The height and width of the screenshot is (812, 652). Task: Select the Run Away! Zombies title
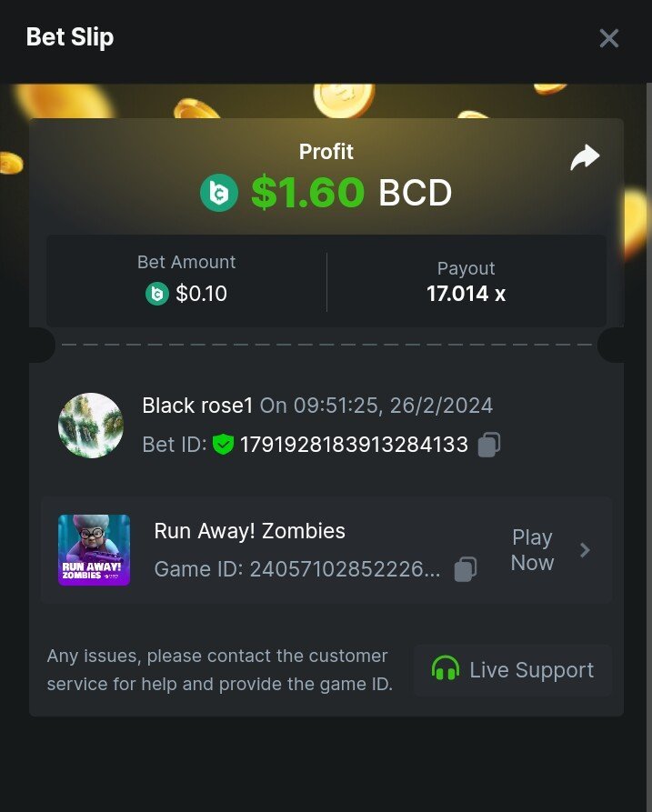point(249,531)
